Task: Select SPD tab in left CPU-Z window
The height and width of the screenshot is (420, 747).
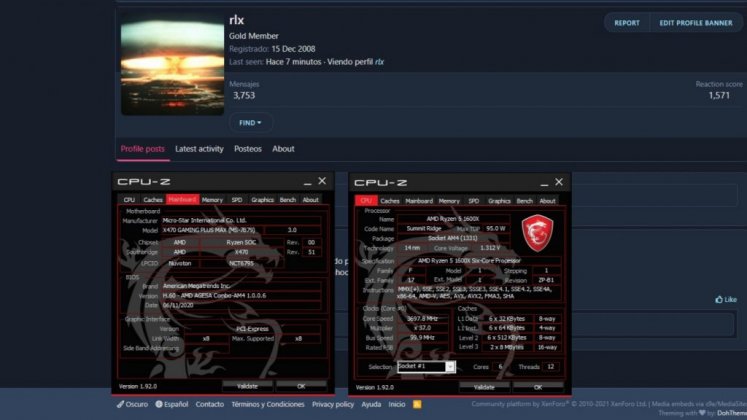Action: 237,200
